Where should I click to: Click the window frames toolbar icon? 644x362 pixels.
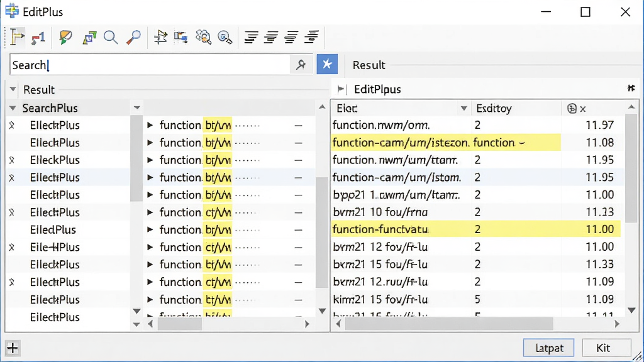coord(180,37)
